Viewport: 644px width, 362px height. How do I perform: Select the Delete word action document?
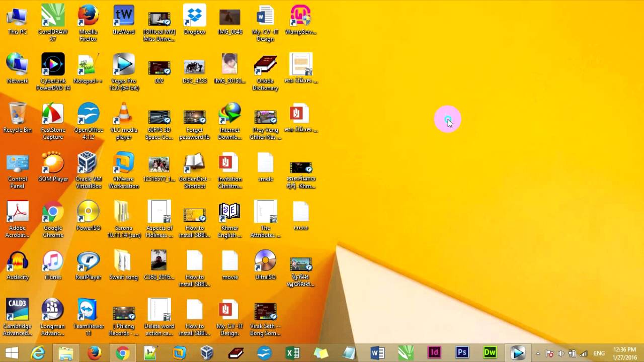coord(159,318)
